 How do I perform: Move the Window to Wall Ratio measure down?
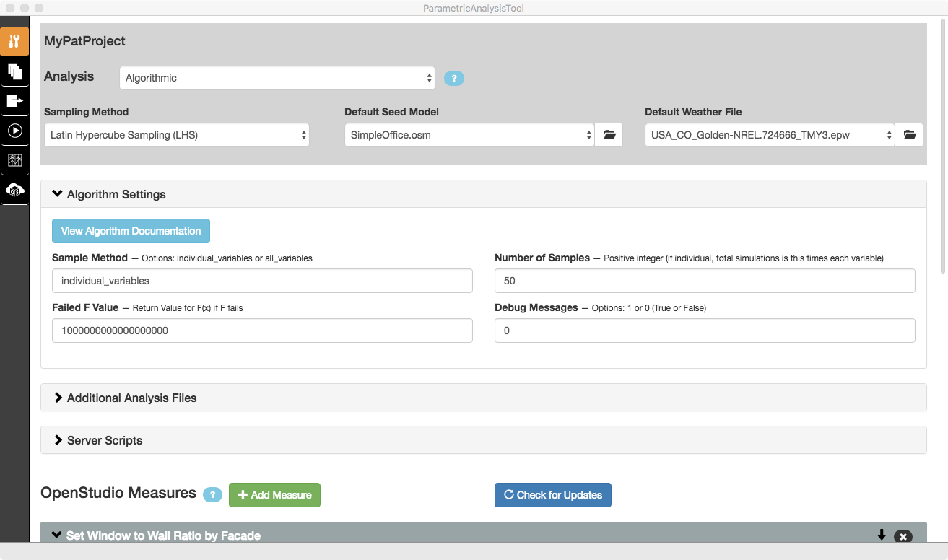[881, 535]
